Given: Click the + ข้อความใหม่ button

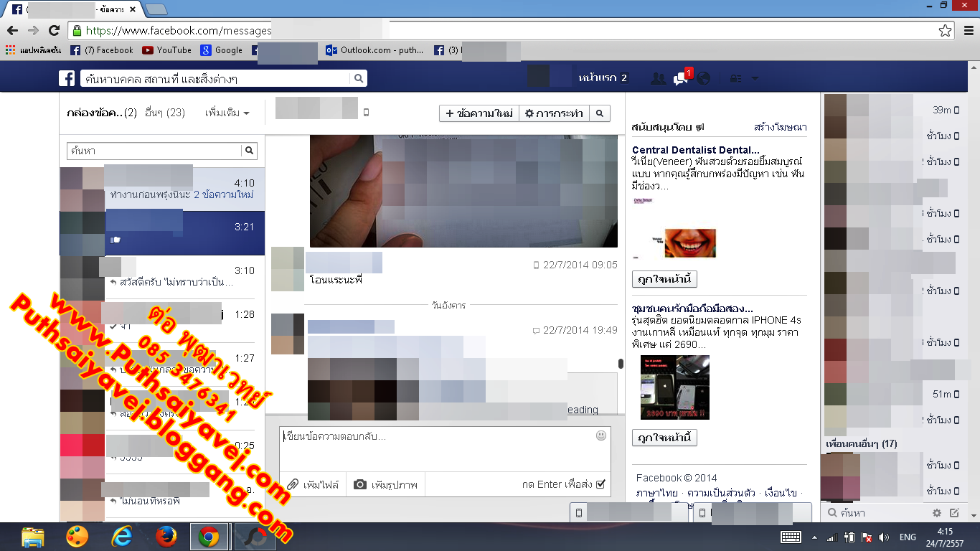Looking at the screenshot, I should (x=479, y=113).
